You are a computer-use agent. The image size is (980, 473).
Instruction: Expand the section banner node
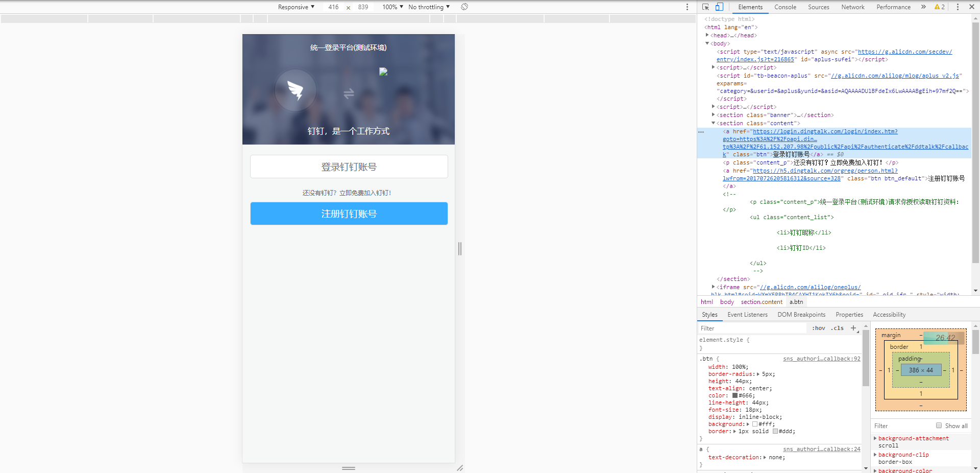(714, 115)
